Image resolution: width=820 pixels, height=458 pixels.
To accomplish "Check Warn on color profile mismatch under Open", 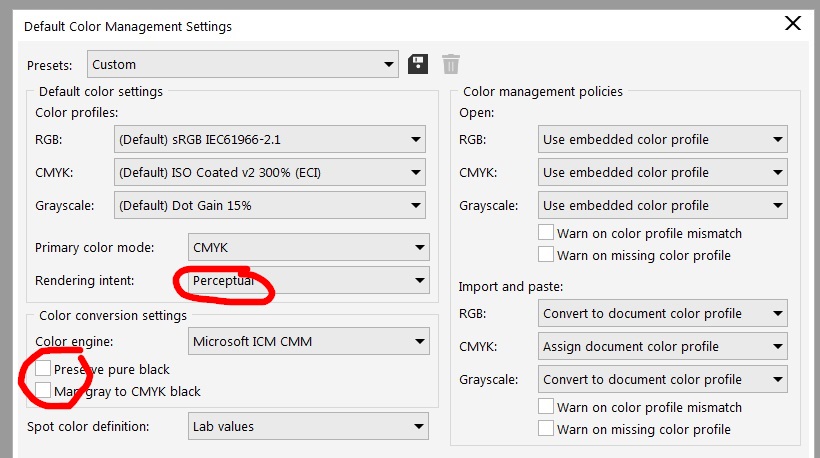I will tap(546, 233).
